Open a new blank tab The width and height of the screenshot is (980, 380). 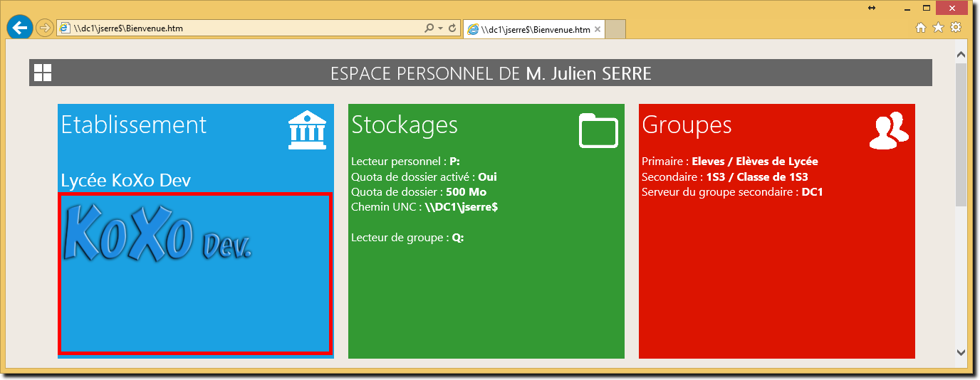pos(615,30)
